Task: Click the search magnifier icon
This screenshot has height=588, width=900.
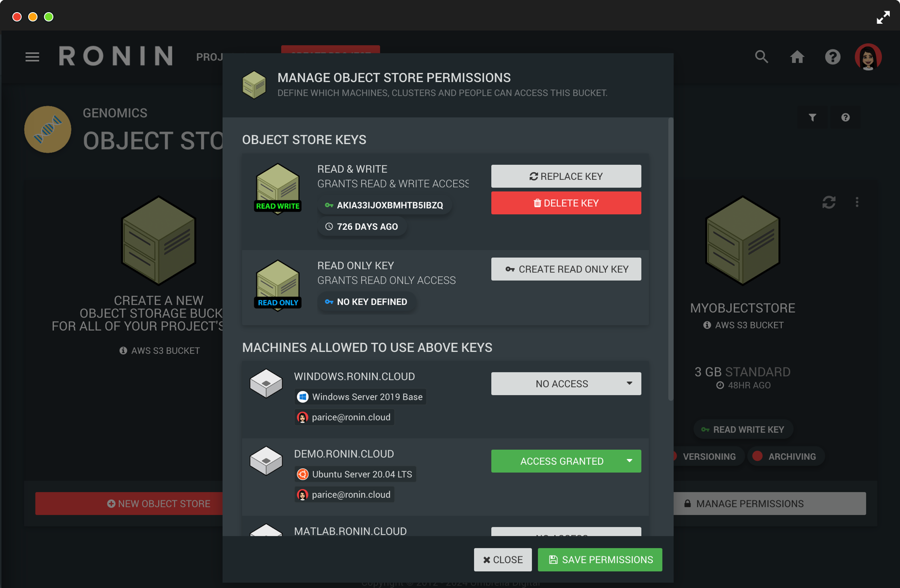Action: pyautogui.click(x=761, y=57)
